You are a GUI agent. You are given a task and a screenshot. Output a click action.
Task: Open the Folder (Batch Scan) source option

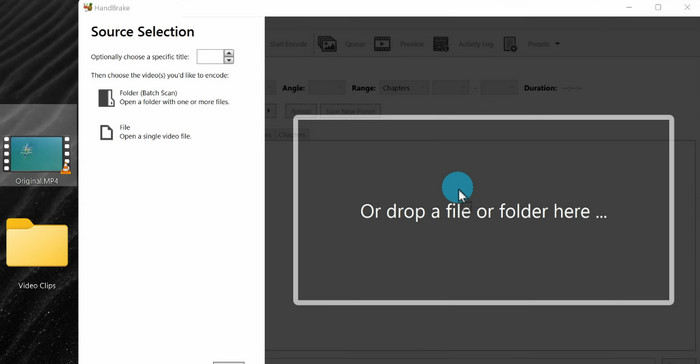163,97
